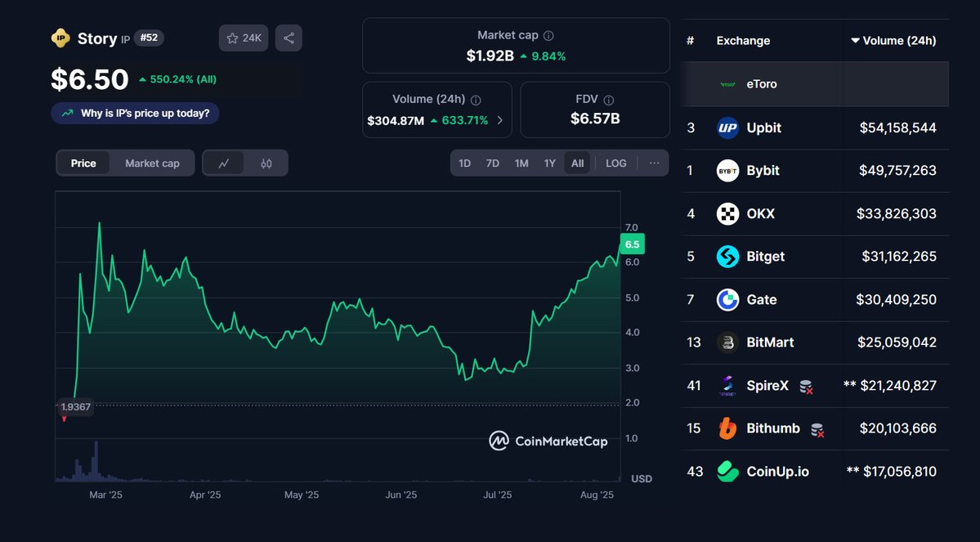Click CoinUp.io volume $17,056,810
The image size is (980, 542).
point(899,472)
